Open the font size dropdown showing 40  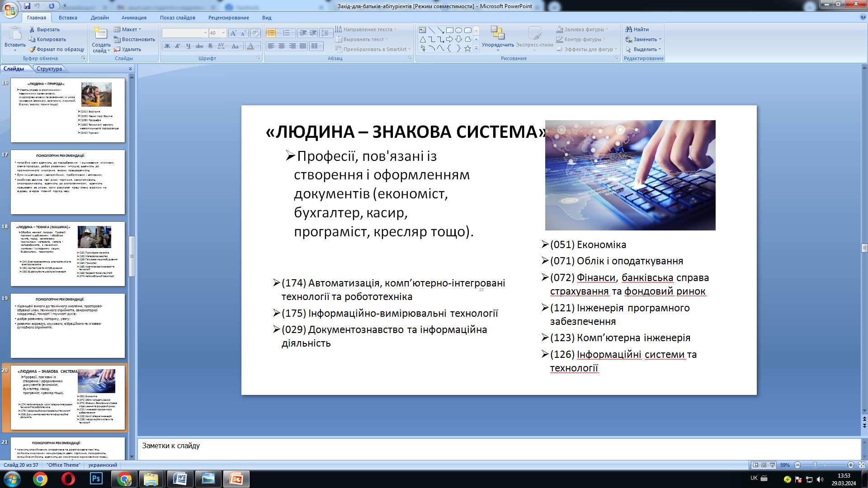223,33
